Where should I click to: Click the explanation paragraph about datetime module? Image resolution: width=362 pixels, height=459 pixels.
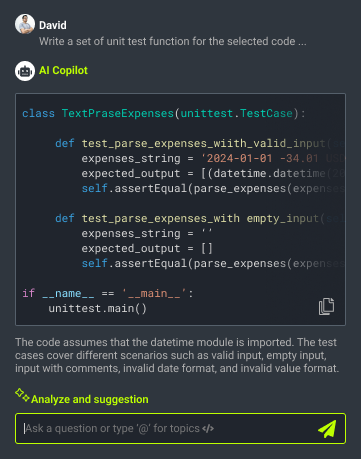pos(177,355)
